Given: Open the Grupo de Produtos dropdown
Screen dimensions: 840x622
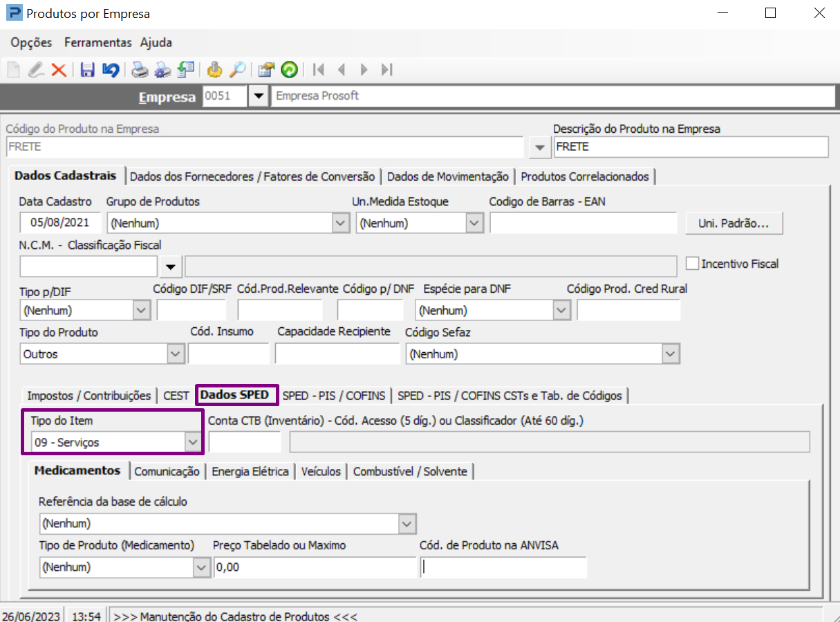Looking at the screenshot, I should pyautogui.click(x=341, y=223).
